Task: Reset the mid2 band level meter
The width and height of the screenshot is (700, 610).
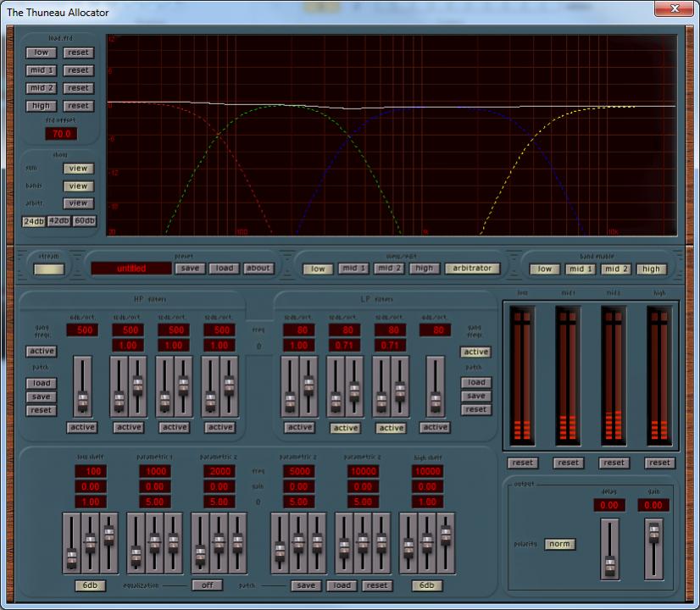Action: [614, 463]
